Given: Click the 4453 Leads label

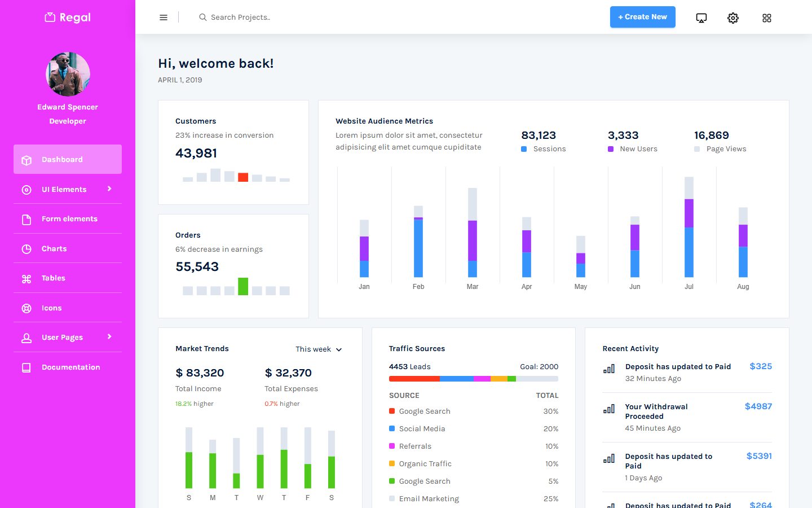Looking at the screenshot, I should 410,367.
